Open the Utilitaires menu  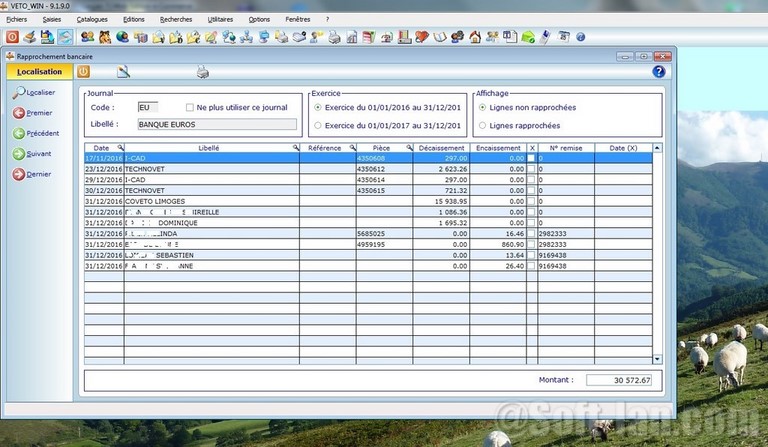coord(222,19)
